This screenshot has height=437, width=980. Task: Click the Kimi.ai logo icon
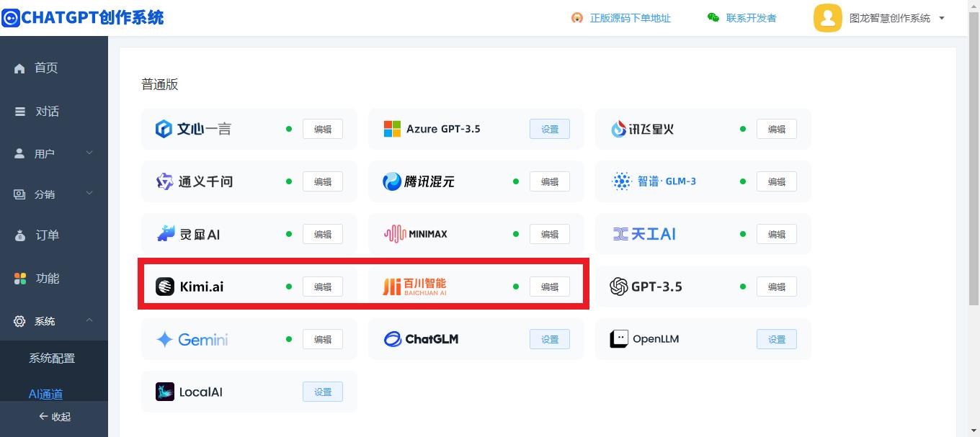165,287
